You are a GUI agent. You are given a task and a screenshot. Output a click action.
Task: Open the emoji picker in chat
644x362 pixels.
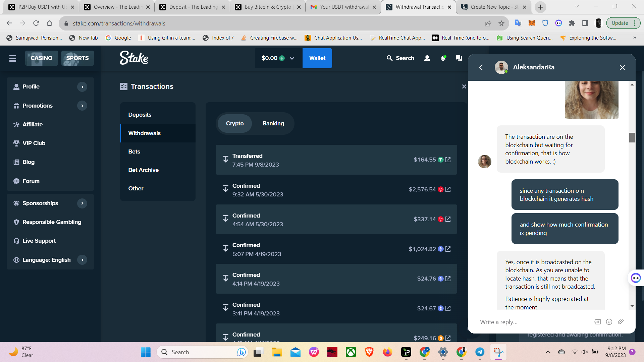point(609,322)
